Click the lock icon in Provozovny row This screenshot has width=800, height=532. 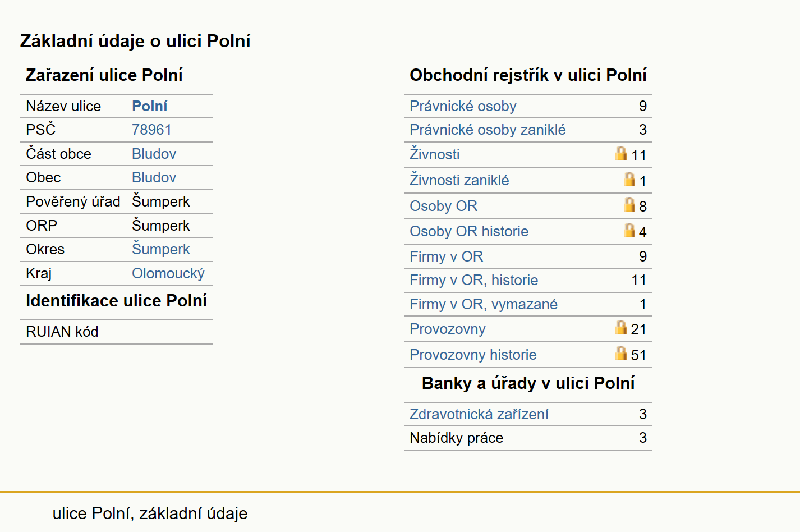pos(620,327)
